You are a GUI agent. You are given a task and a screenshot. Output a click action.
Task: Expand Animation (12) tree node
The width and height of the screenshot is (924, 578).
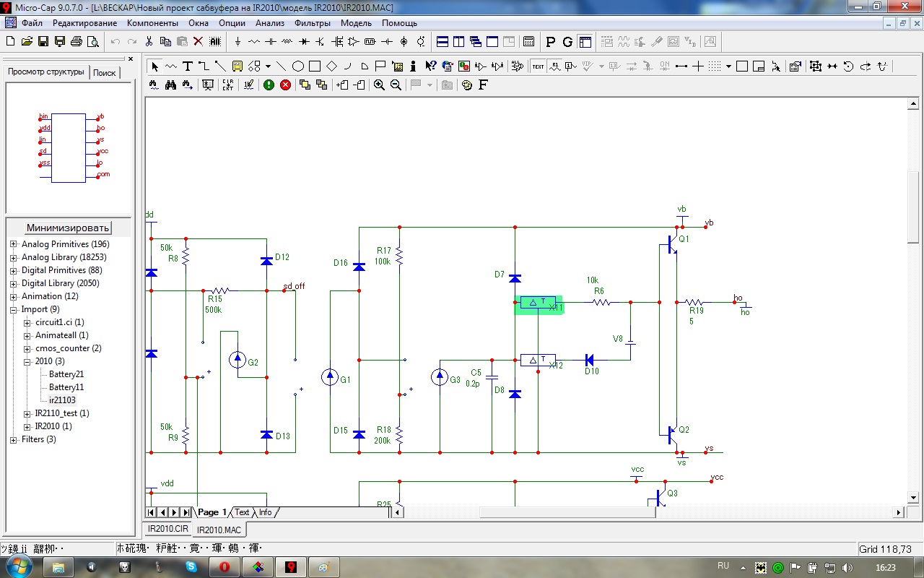(14, 296)
